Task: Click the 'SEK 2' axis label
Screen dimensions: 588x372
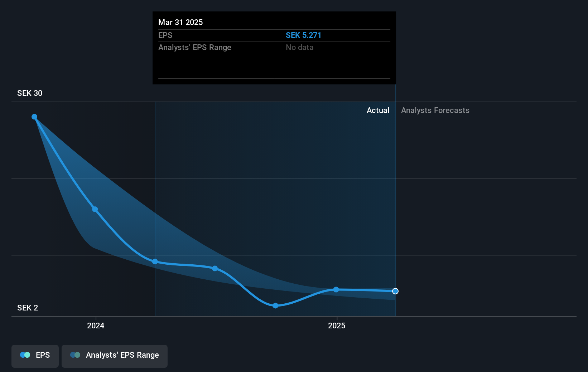Action: 28,308
